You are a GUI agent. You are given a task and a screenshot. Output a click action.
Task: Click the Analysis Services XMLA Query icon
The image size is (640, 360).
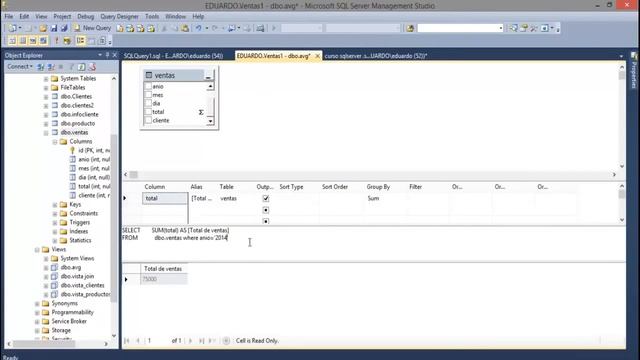coord(151,28)
